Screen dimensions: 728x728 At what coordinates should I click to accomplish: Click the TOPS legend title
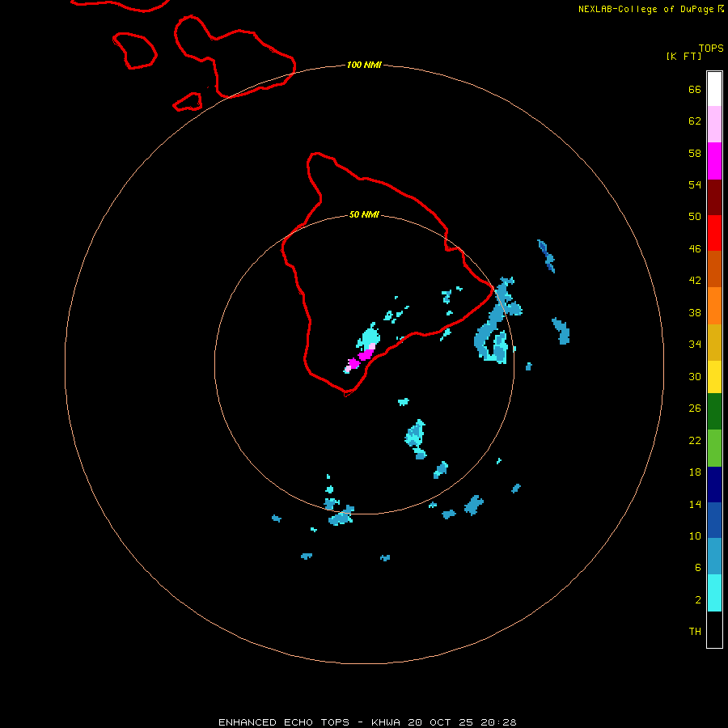click(711, 48)
